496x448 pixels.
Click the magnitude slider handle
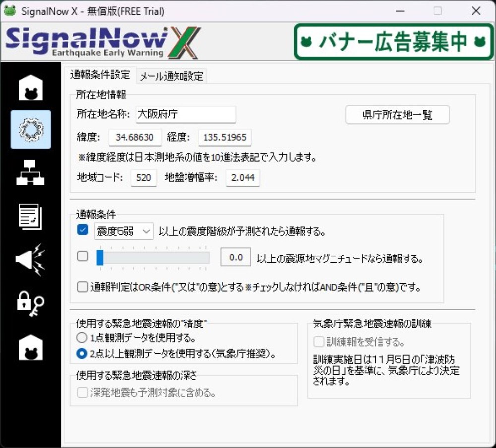(x=100, y=257)
